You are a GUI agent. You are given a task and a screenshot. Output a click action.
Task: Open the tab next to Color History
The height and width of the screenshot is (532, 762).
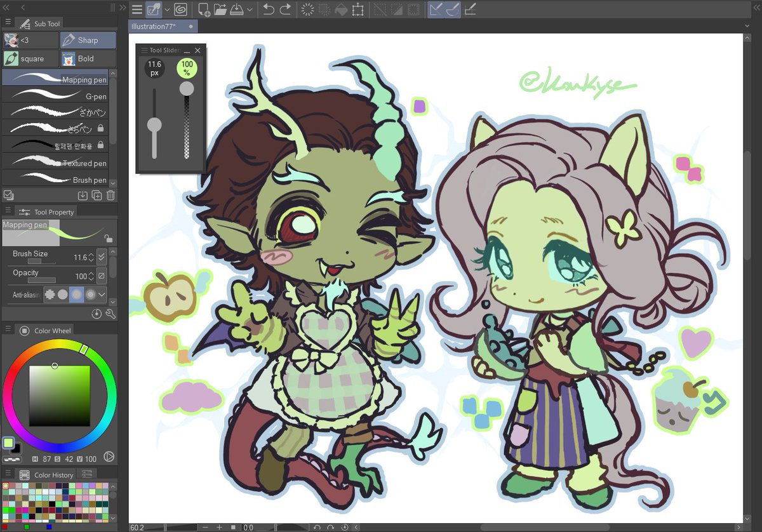88,474
